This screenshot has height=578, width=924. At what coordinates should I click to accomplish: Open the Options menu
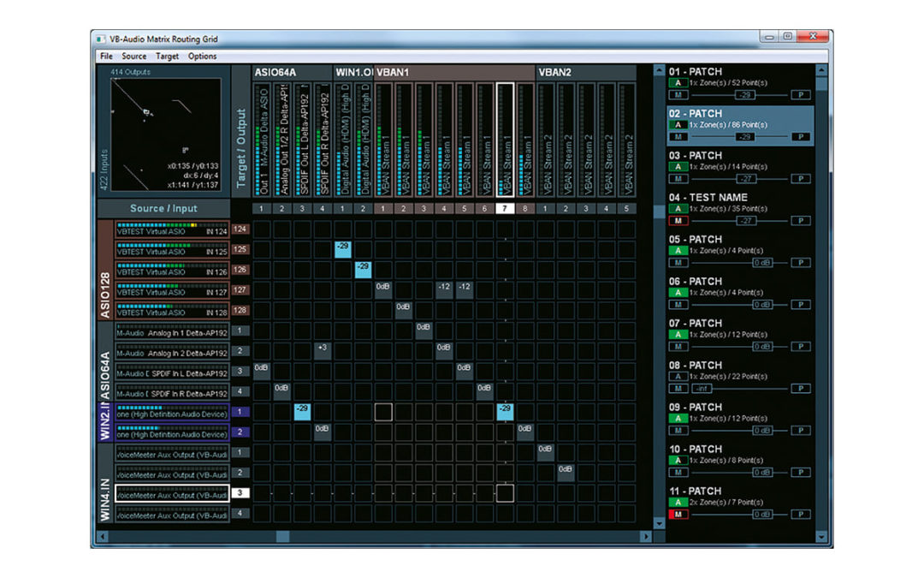click(x=203, y=56)
